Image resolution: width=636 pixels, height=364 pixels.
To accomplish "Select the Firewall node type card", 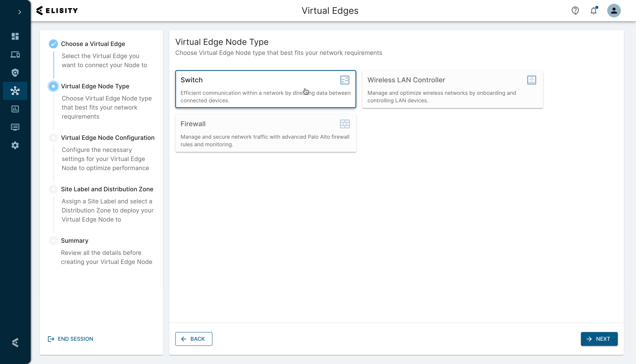I will tap(265, 133).
